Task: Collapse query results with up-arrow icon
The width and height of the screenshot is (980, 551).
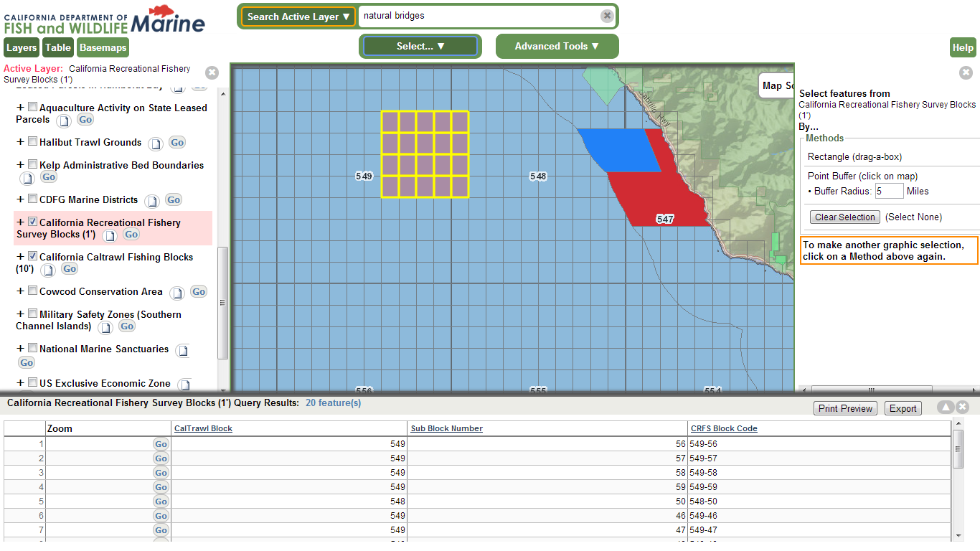Action: tap(946, 408)
